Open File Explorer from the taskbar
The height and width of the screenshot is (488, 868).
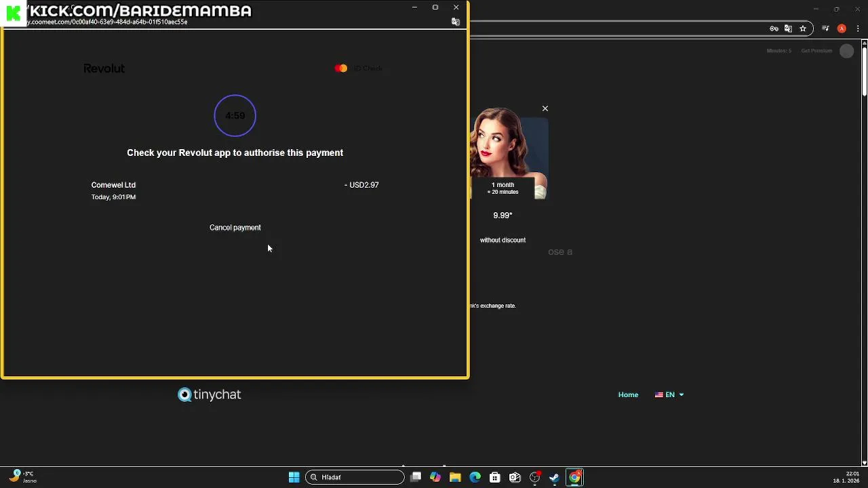(455, 477)
